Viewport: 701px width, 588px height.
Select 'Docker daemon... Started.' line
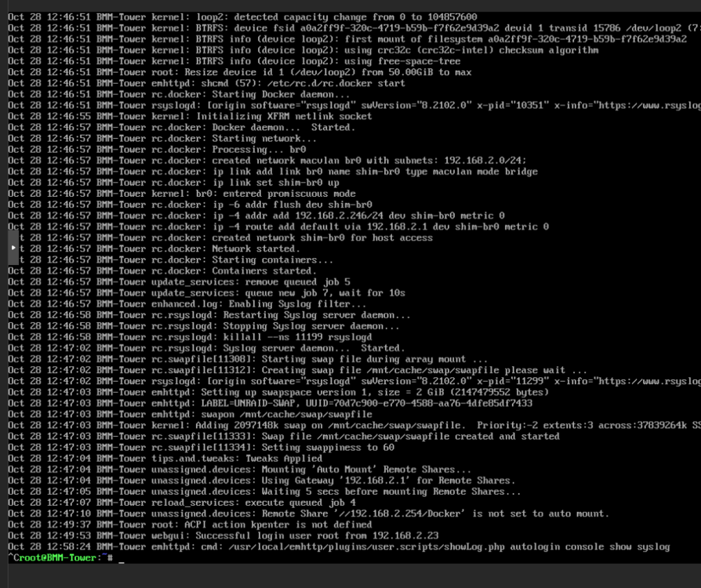coord(181,128)
